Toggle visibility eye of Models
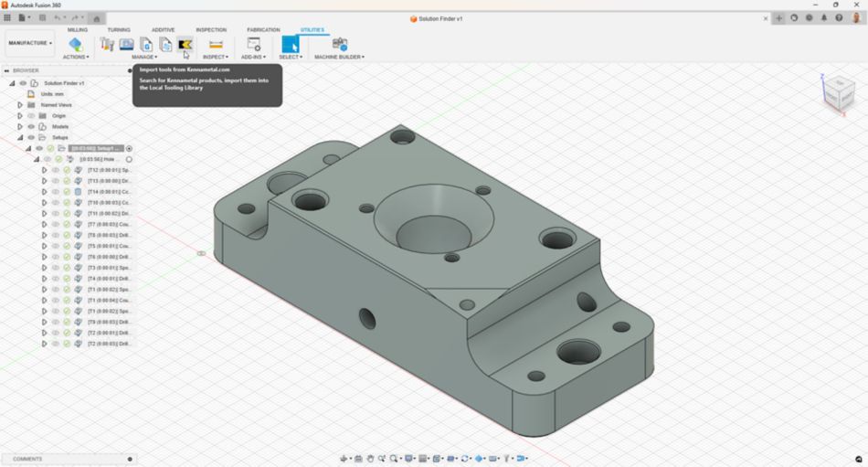Screen dimensions: 868x467 [31, 126]
